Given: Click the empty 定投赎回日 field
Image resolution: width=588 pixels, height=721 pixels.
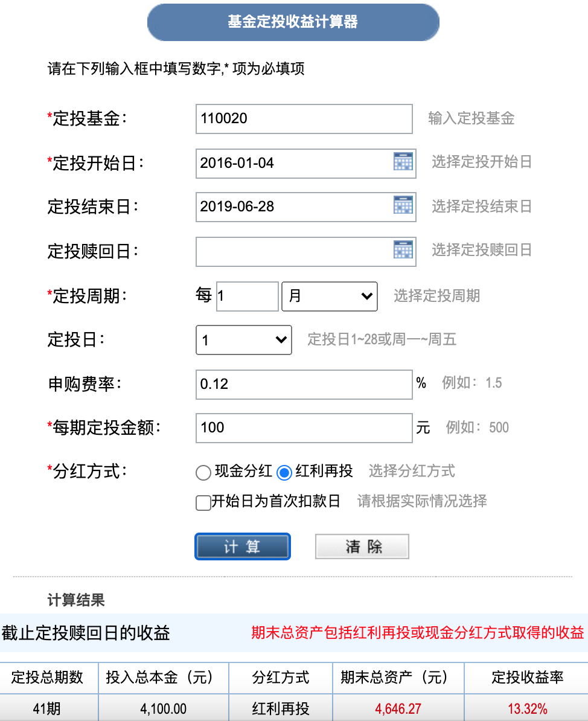Looking at the screenshot, I should 294,252.
